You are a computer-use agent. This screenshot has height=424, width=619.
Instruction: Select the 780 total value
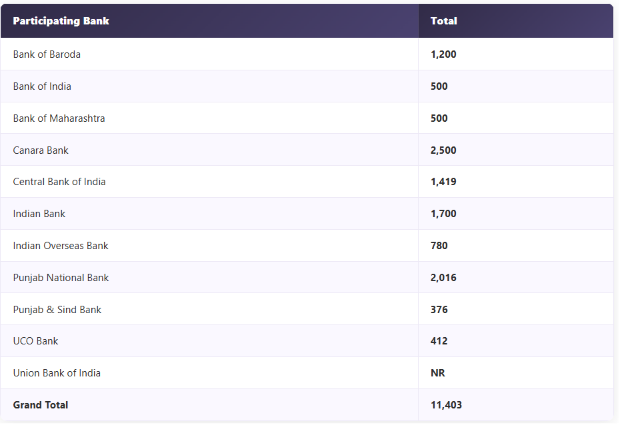point(439,246)
